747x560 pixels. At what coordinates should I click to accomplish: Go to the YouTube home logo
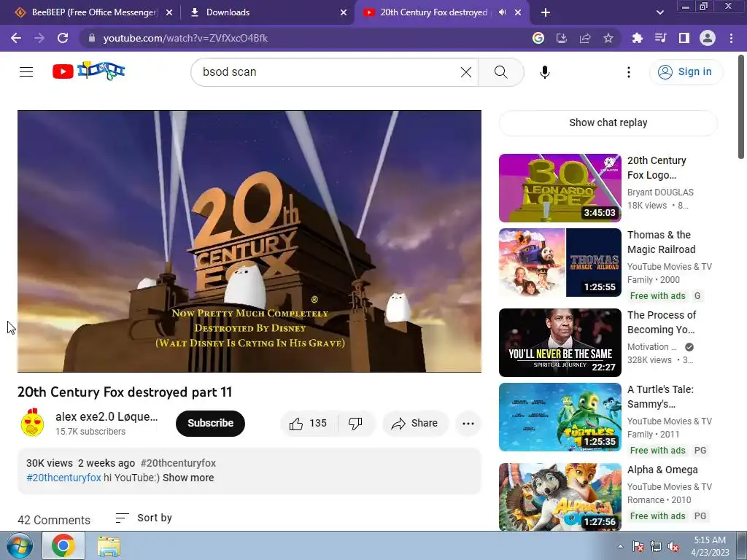(x=88, y=71)
